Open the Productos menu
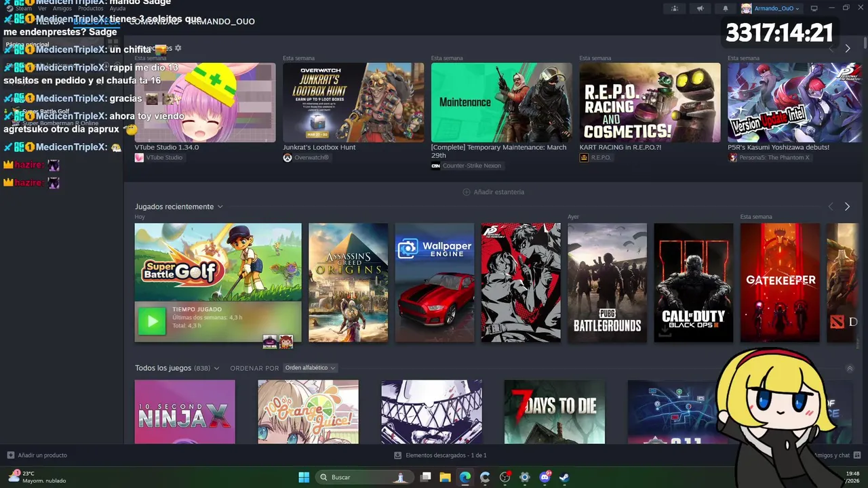 pos(90,8)
